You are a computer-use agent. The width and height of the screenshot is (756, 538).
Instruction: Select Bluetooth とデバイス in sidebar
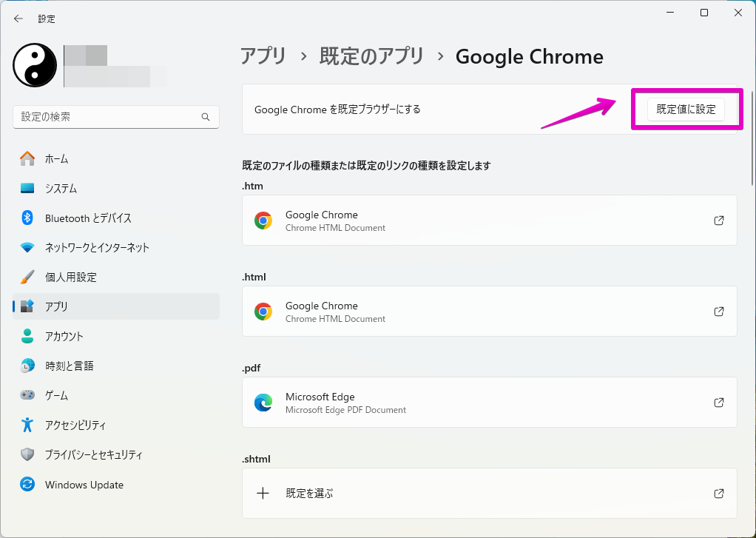[x=116, y=218]
